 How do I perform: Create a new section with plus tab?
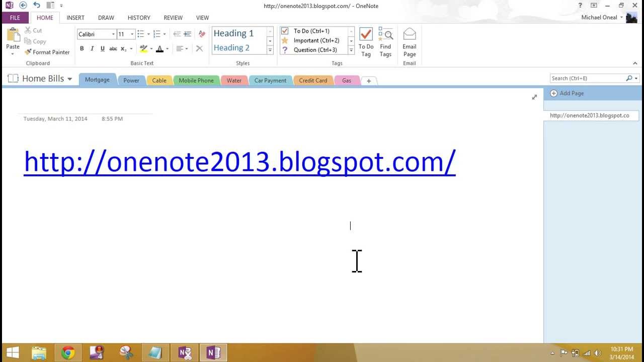point(369,81)
